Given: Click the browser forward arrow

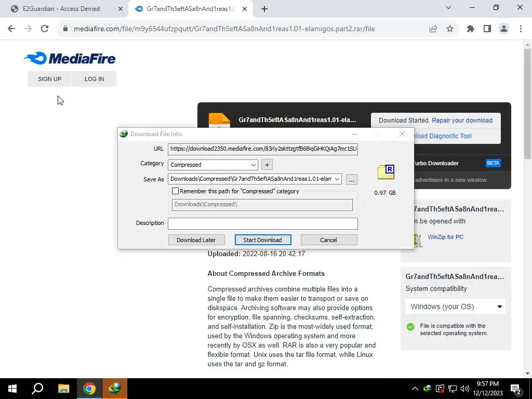Looking at the screenshot, I should (x=28, y=29).
